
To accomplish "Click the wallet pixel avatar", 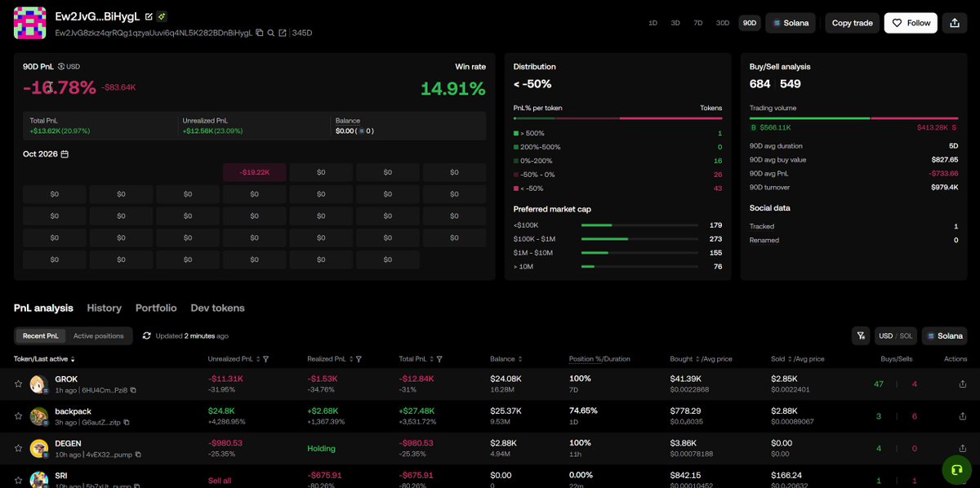I will 30,23.
